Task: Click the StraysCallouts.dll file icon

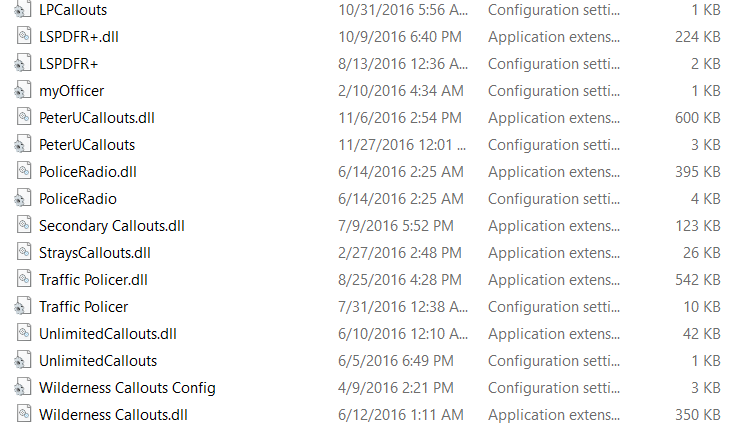Action: (x=23, y=252)
